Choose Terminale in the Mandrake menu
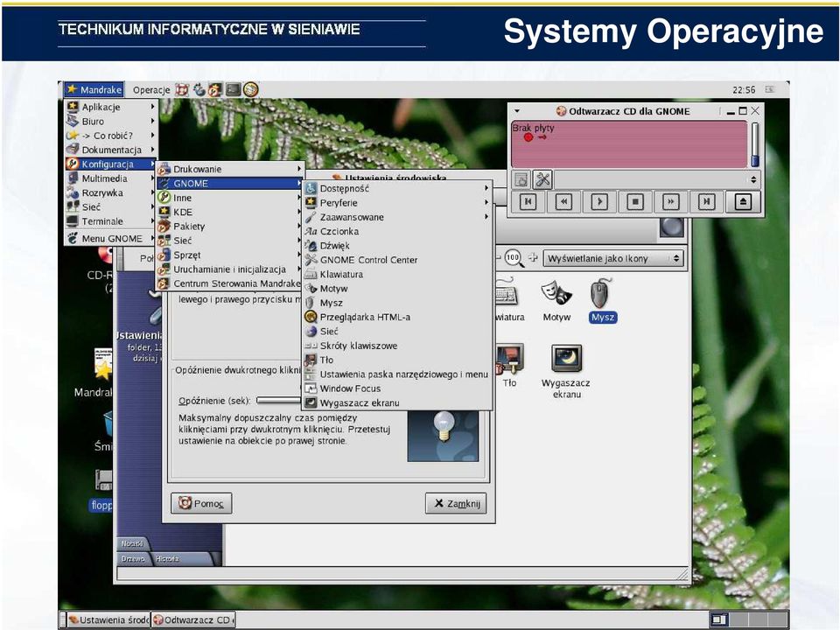The image size is (840, 630). (111, 221)
